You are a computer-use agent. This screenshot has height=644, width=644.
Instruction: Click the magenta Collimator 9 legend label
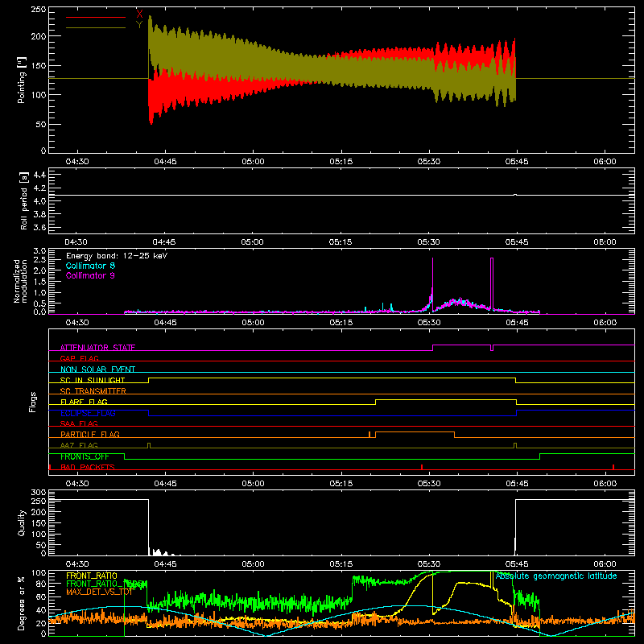tap(90, 275)
